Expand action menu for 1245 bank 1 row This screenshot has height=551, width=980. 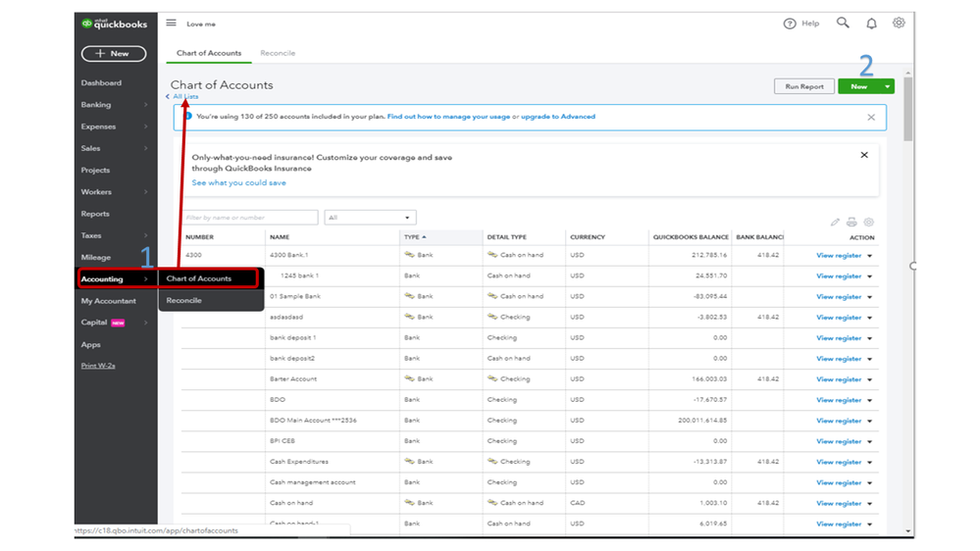pos(869,276)
